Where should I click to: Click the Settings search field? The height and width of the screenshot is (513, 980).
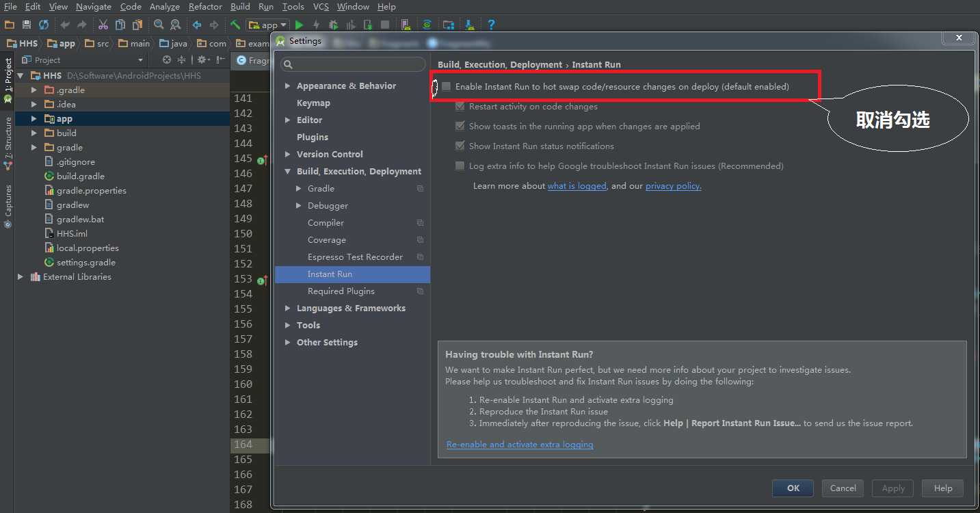tap(353, 64)
